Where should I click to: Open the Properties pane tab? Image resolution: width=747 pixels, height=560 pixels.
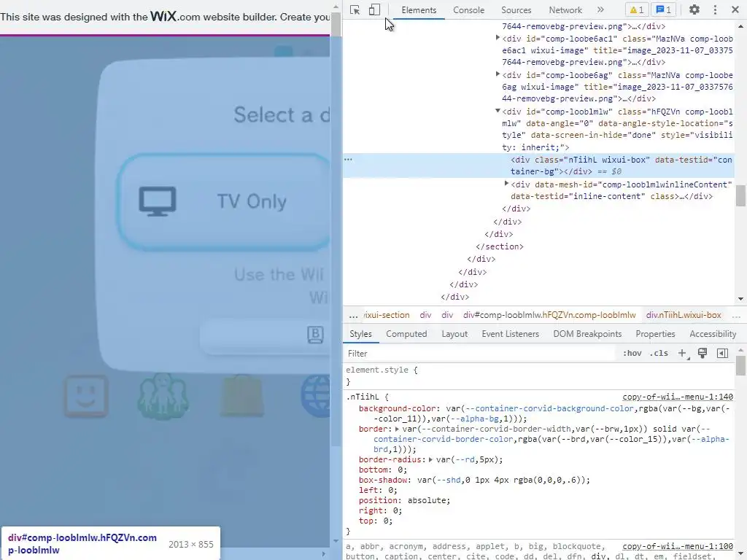[656, 334]
